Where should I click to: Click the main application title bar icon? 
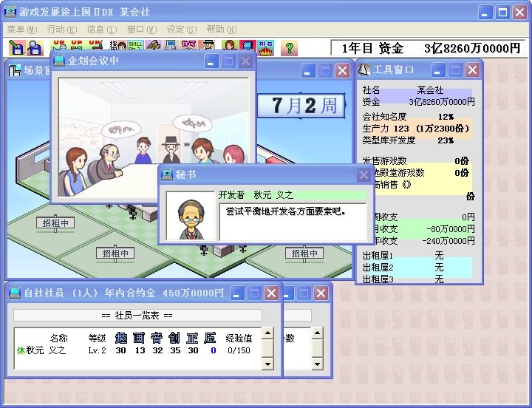[10, 12]
